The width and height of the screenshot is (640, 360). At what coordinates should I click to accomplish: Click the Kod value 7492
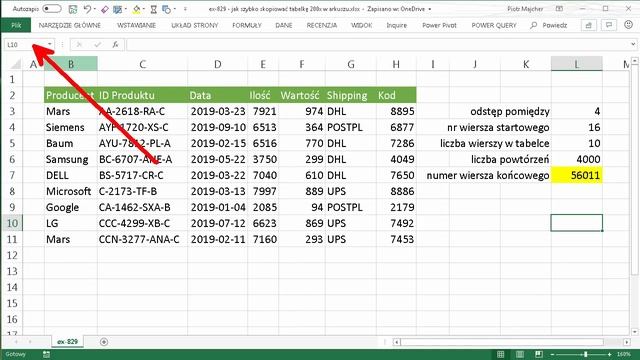coord(396,224)
